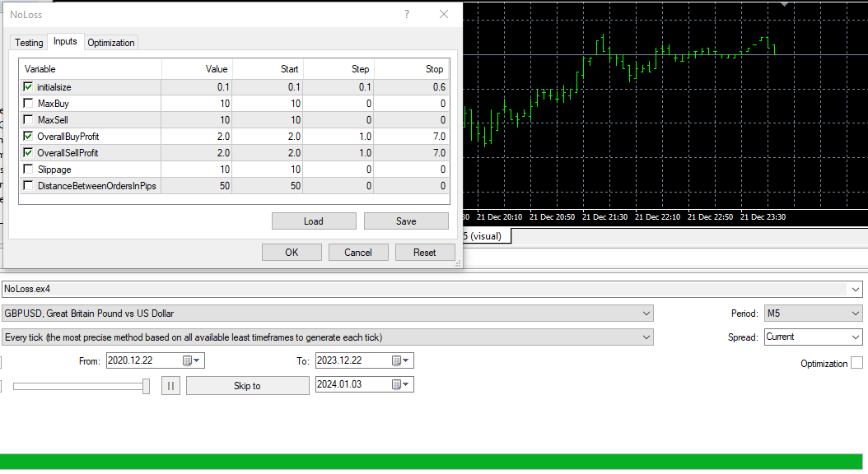
Task: Click the OverallBuyProfit variable name
Action: point(68,136)
